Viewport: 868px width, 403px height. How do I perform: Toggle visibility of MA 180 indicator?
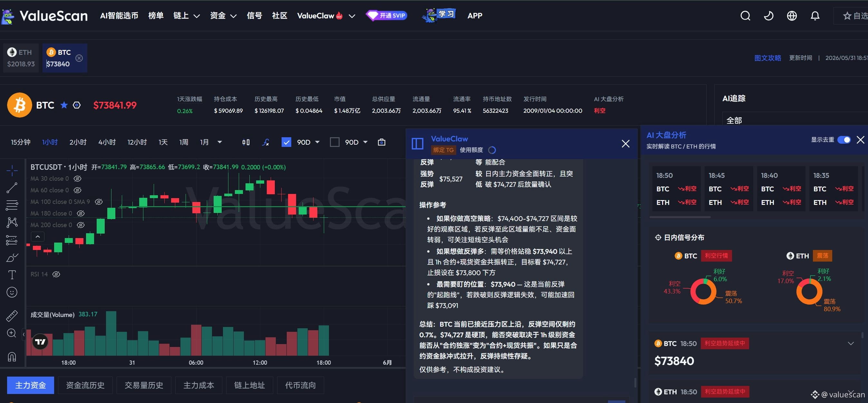pyautogui.click(x=81, y=213)
